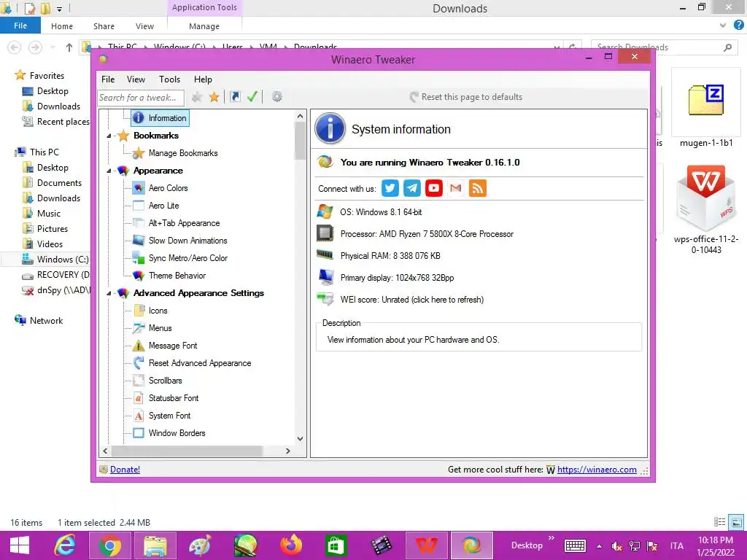
Task: Open Explorer Share ribbon tab
Action: pyautogui.click(x=104, y=26)
